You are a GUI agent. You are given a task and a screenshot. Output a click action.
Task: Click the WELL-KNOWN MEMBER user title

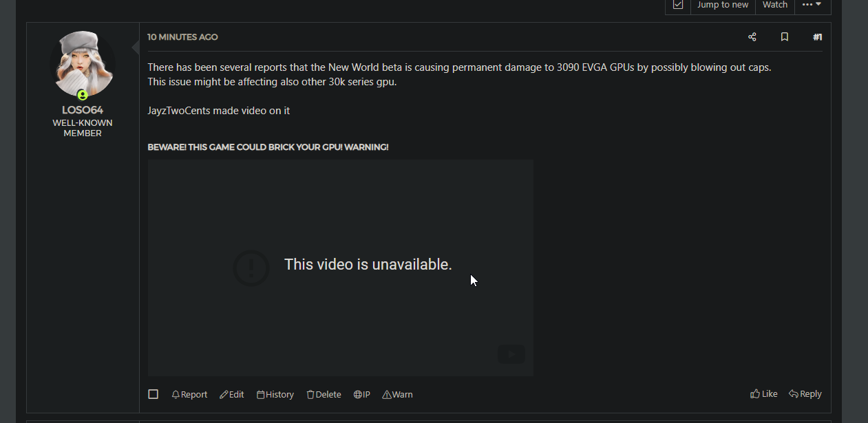pos(83,128)
